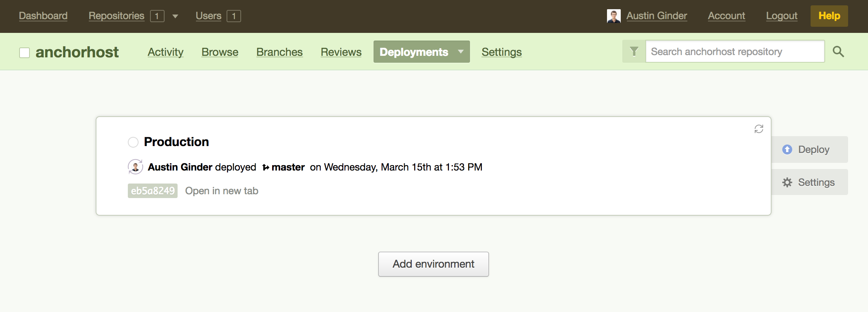
Task: Click the Repositories count badge
Action: [157, 16]
